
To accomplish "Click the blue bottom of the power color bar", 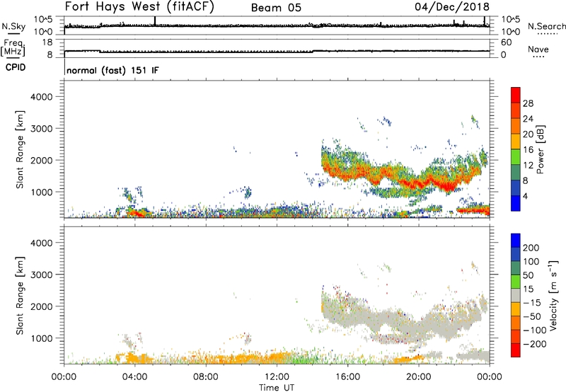I will point(516,203).
